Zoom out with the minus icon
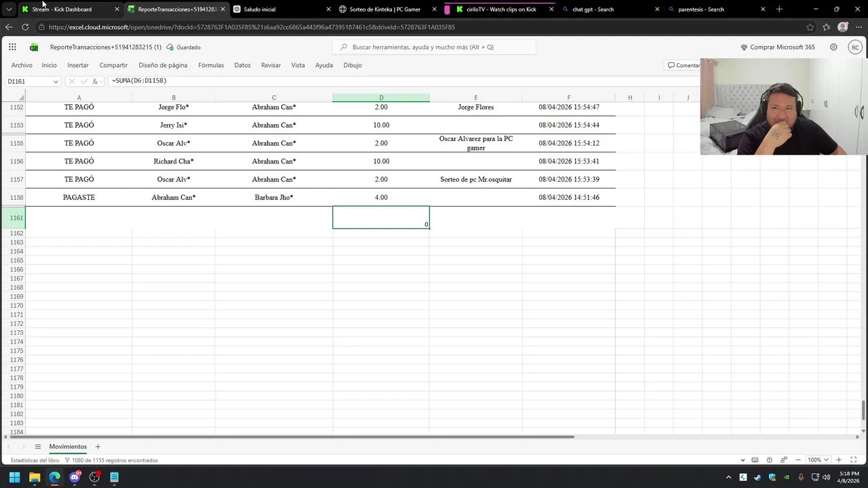The height and width of the screenshot is (488, 868). (x=798, y=460)
